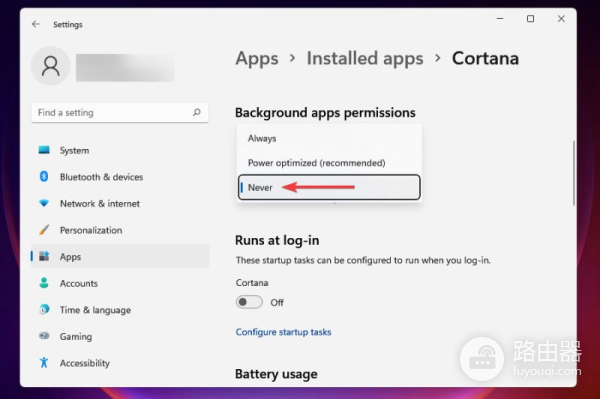This screenshot has height=399, width=600.
Task: Click the Accounts person icon
Action: 44,283
